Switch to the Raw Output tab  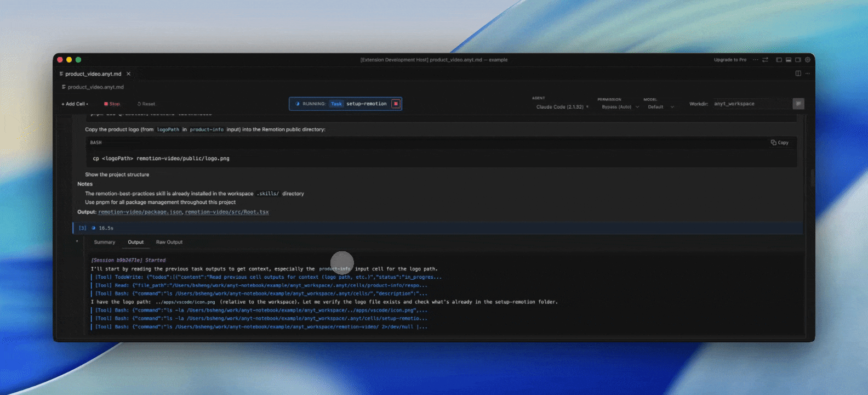pyautogui.click(x=169, y=242)
